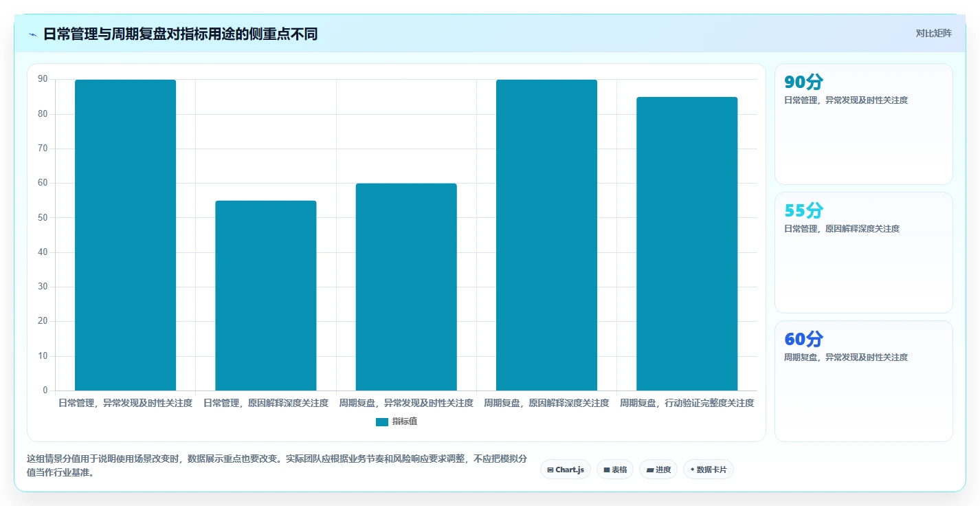Select the 表格 tag
The image size is (980, 506).
pos(615,470)
